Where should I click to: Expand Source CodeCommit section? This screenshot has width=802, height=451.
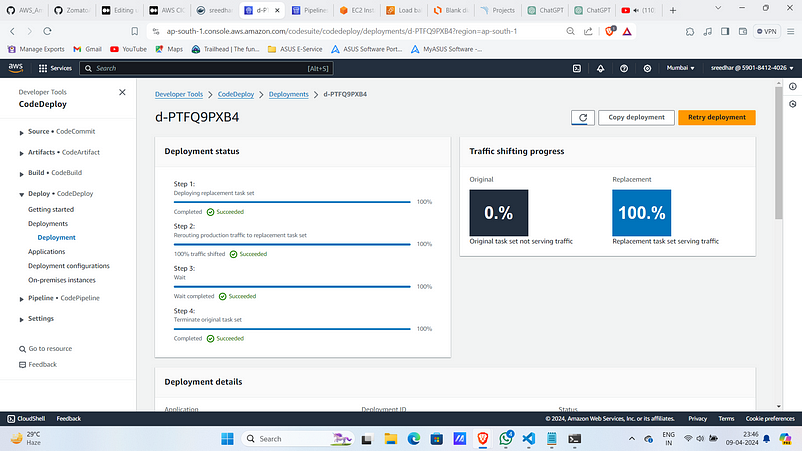[x=21, y=132]
